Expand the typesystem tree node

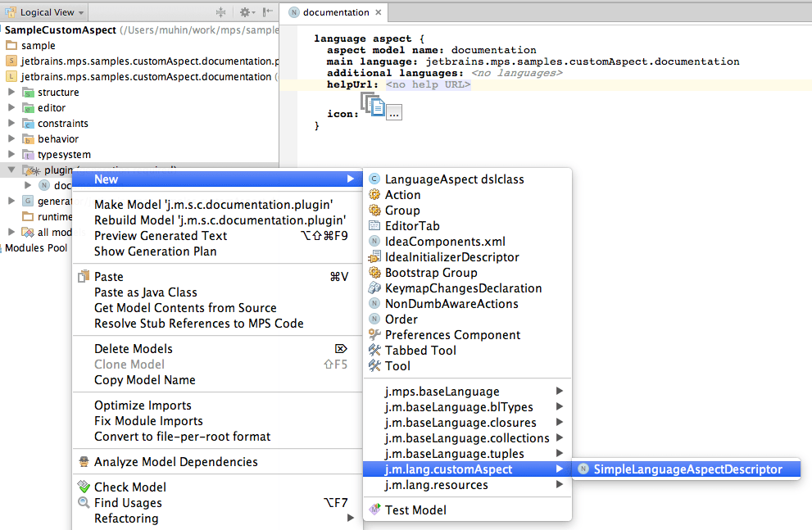pyautogui.click(x=11, y=154)
